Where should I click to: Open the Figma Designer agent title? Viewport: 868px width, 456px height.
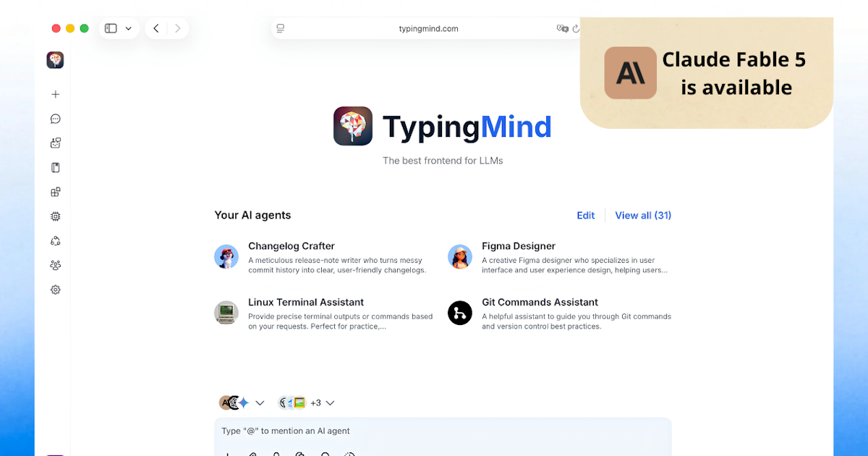tap(519, 246)
